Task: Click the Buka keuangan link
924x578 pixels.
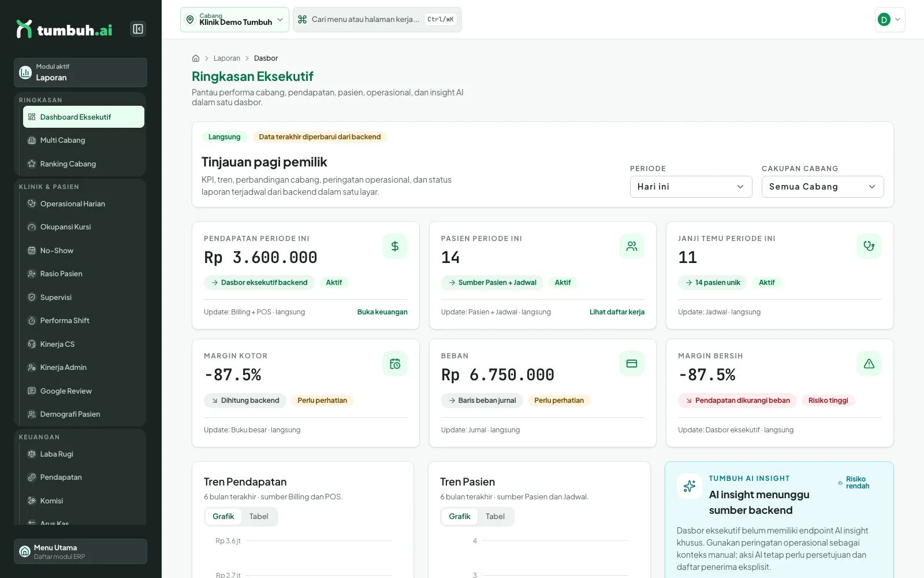Action: pos(382,312)
